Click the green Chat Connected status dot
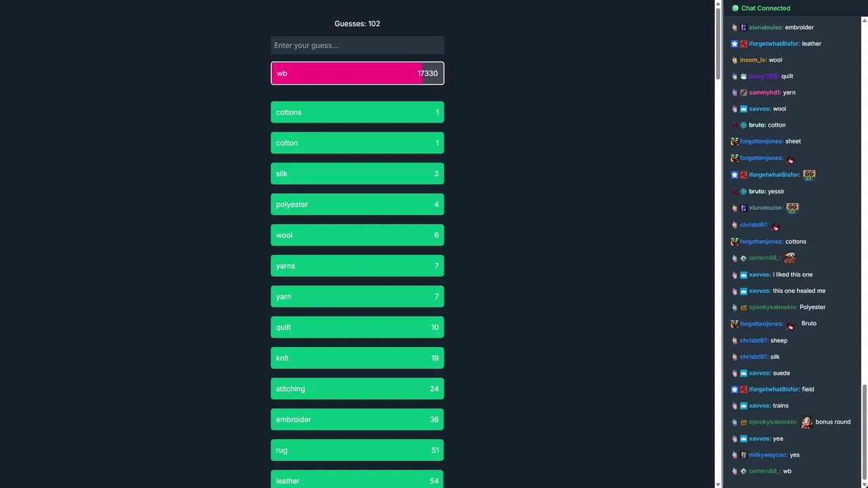 pyautogui.click(x=735, y=8)
